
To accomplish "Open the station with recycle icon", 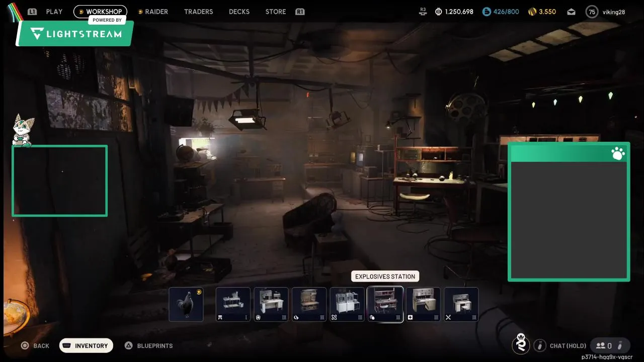I will [309, 304].
